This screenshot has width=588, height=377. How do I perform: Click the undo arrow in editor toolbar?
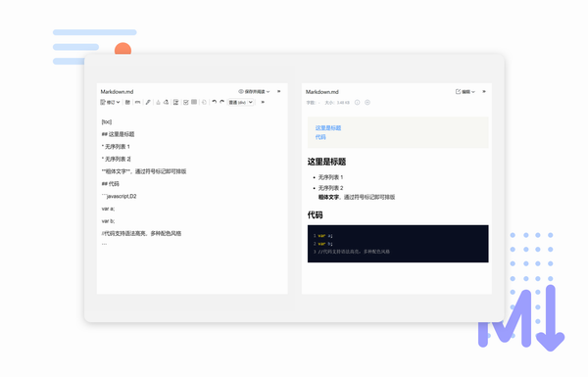[214, 102]
